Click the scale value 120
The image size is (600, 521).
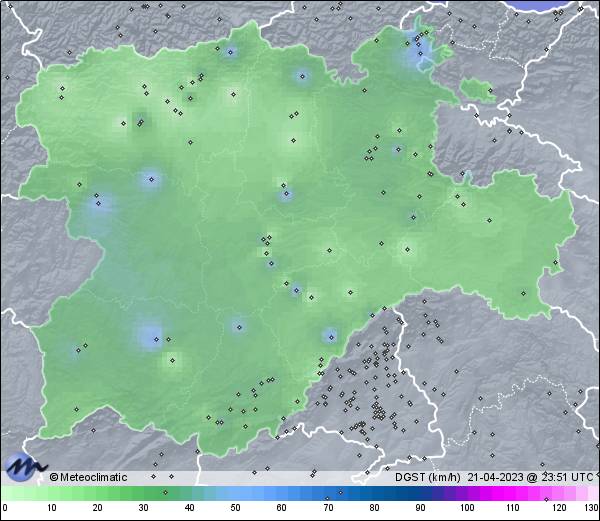tap(559, 508)
